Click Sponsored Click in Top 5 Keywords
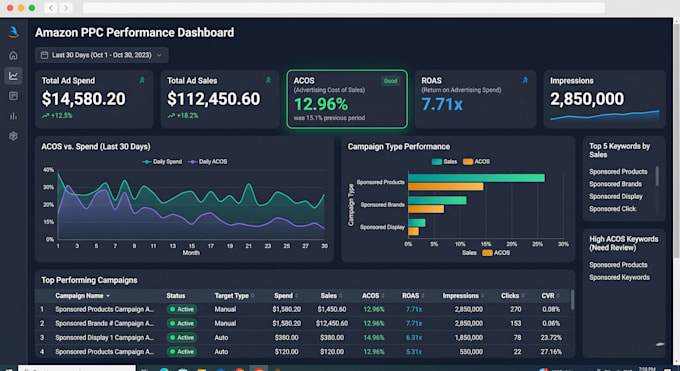 [x=612, y=209]
